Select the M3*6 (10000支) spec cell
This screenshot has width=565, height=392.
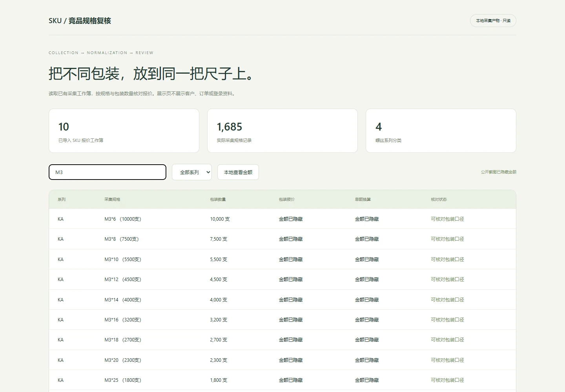pyautogui.click(x=123, y=219)
